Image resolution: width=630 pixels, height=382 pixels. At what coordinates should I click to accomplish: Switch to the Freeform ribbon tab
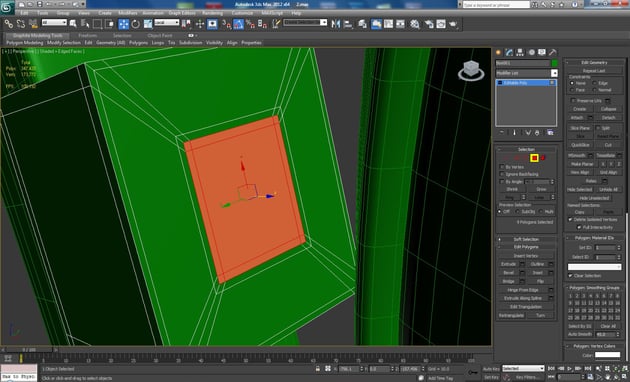click(88, 35)
